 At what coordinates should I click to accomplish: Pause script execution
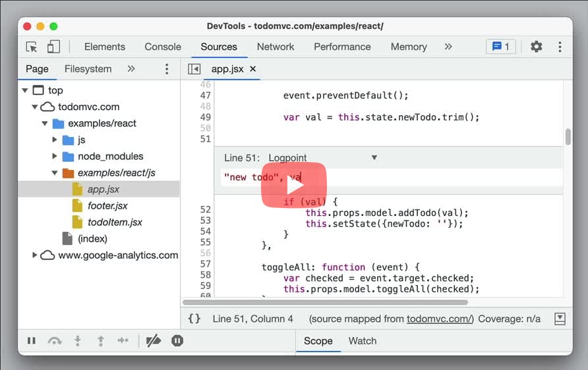point(32,340)
